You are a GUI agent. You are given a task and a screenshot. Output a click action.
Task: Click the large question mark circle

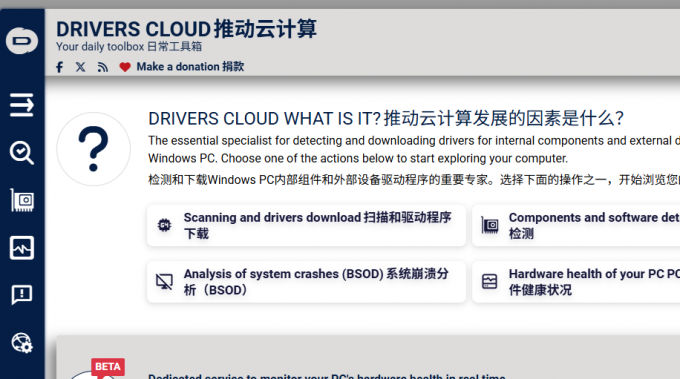tap(93, 149)
